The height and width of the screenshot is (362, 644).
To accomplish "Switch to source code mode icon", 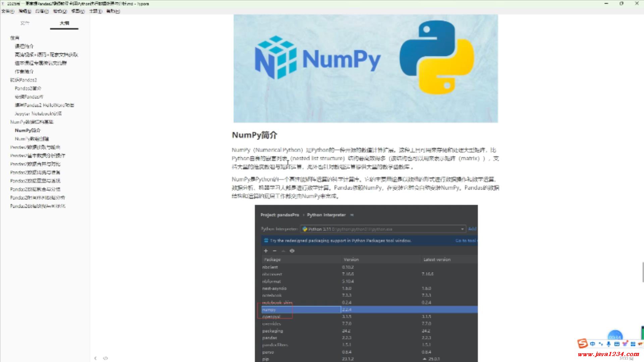I will 105,358.
